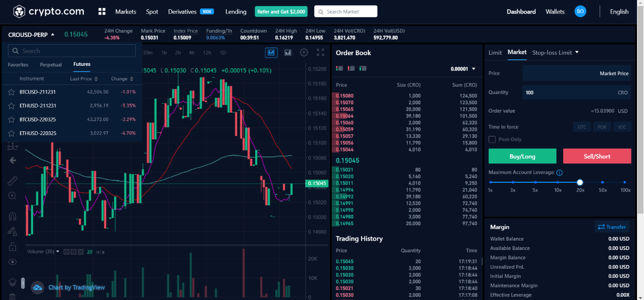Click the leverage info icon
Screen dimensions: 644x300
pyautogui.click(x=560, y=172)
